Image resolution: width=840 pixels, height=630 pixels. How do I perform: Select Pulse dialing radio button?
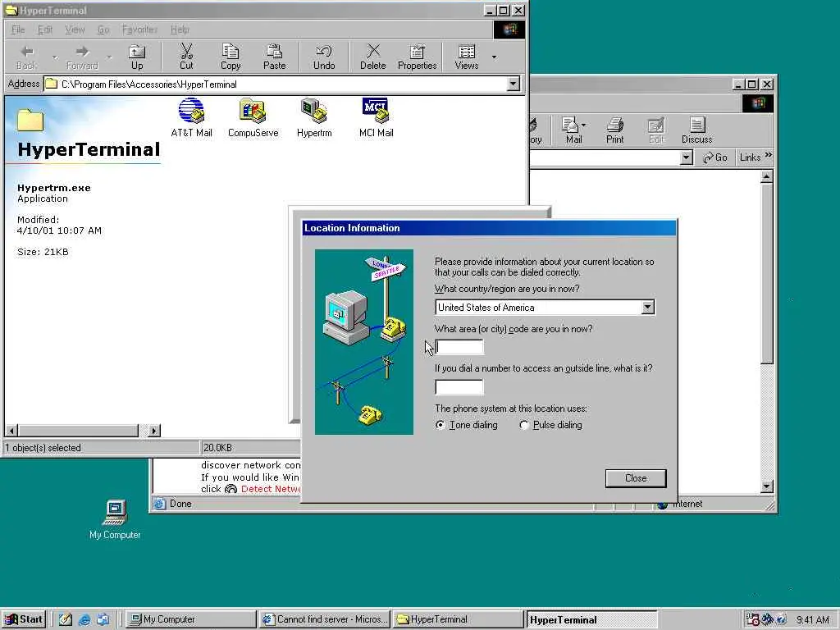[x=524, y=425]
